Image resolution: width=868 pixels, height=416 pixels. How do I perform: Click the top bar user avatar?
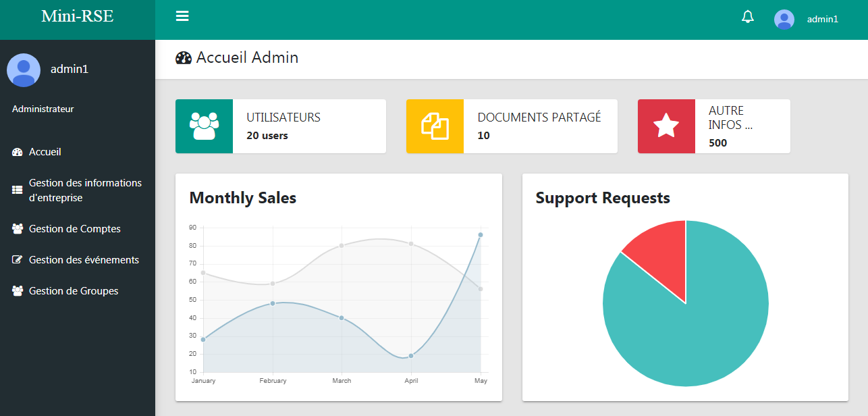[784, 20]
